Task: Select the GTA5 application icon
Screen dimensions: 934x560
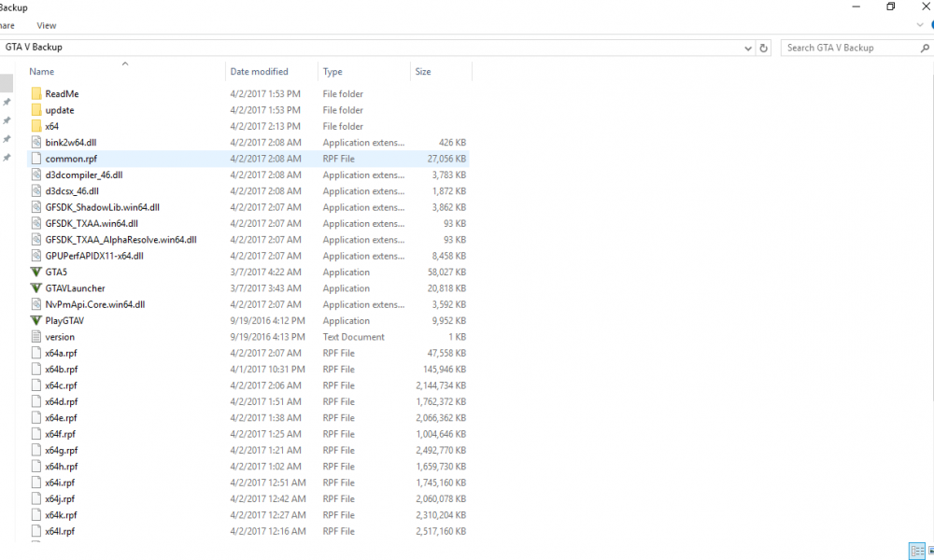Action: tap(36, 272)
